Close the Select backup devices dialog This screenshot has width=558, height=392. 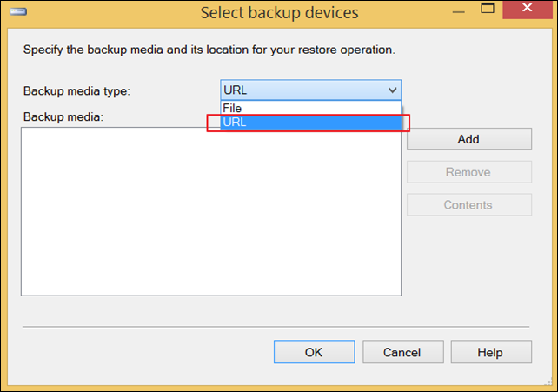pos(527,9)
